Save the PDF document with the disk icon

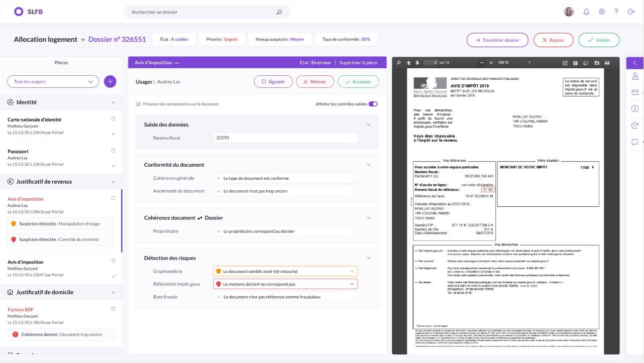(576, 63)
